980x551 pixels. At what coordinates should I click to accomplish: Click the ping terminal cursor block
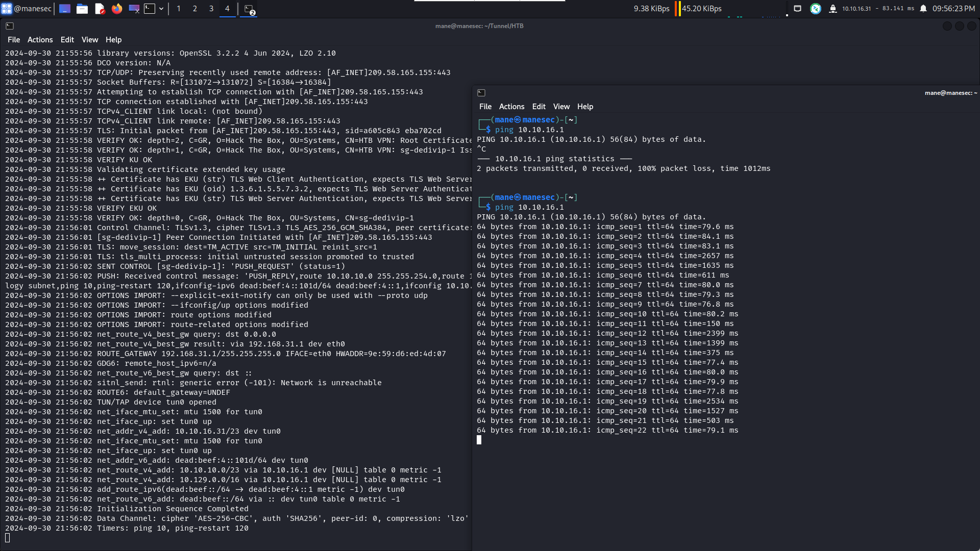tap(479, 440)
